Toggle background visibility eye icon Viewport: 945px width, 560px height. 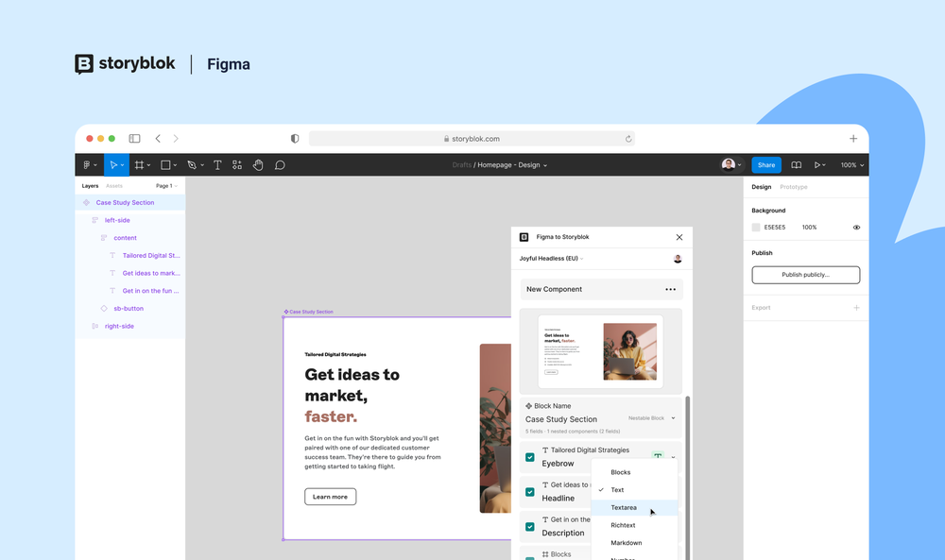click(856, 228)
